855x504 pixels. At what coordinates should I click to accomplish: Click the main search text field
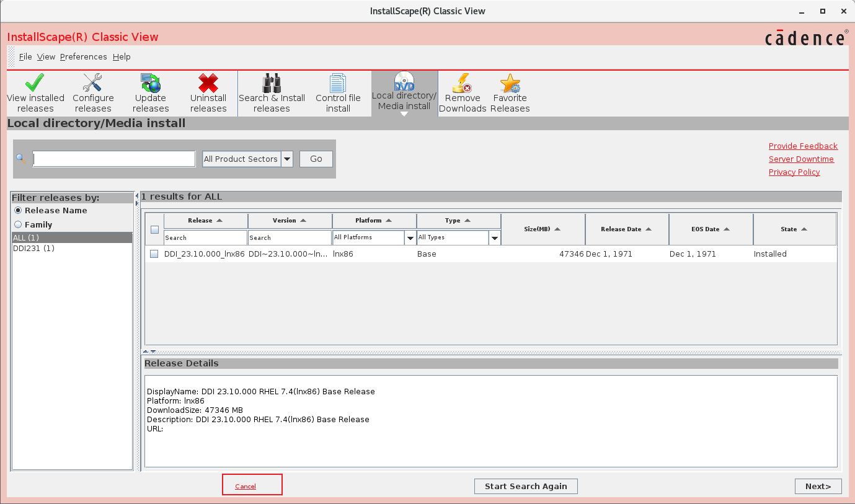(114, 159)
